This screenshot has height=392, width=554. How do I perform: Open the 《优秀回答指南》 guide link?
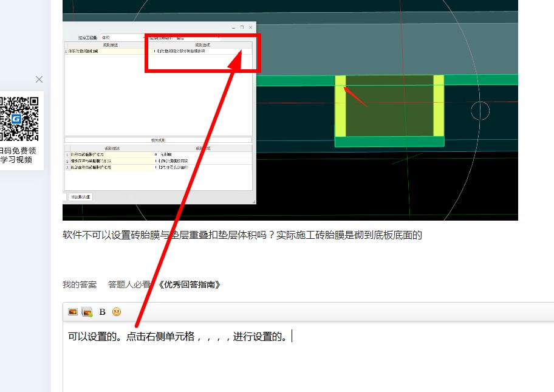coord(189,284)
